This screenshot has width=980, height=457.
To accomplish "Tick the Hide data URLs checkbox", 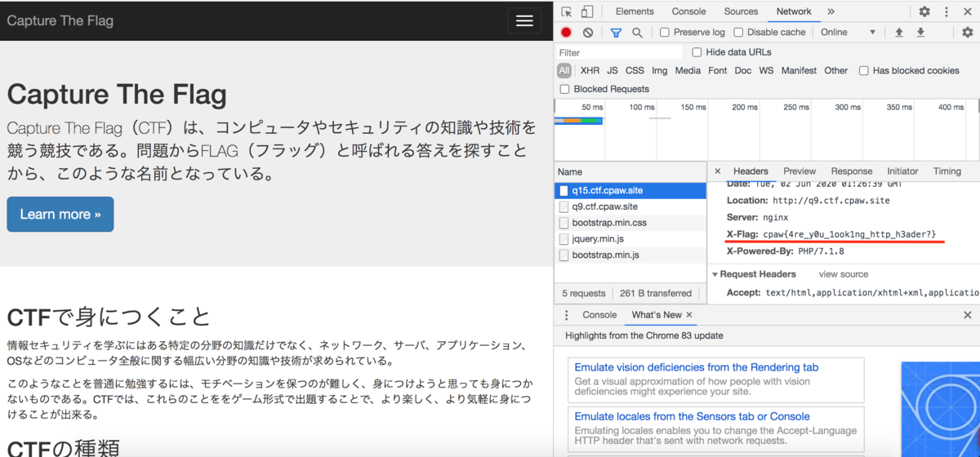I will click(x=697, y=52).
